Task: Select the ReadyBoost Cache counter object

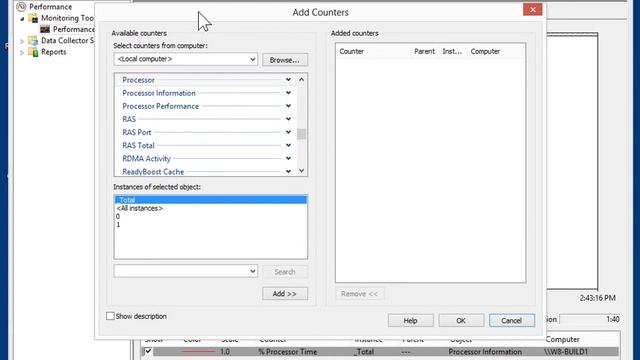Action: pos(153,171)
